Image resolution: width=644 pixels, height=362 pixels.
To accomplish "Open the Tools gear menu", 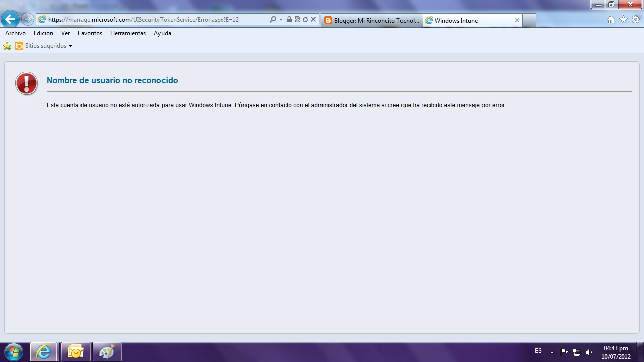I will (636, 20).
